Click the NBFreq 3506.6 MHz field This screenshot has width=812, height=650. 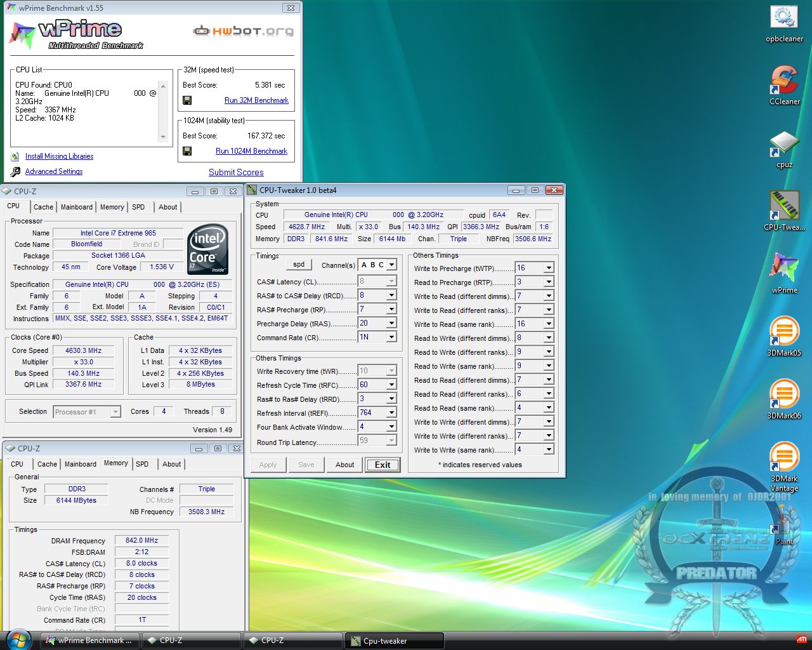click(x=533, y=239)
